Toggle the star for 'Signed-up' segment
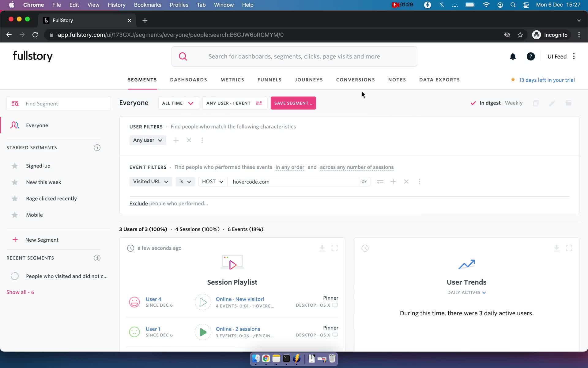 14,166
